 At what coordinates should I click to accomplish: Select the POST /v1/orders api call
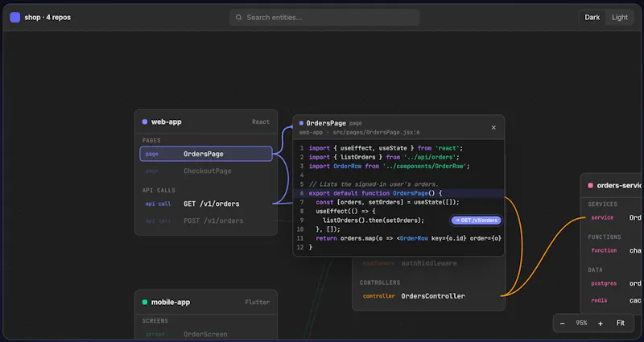click(x=206, y=220)
